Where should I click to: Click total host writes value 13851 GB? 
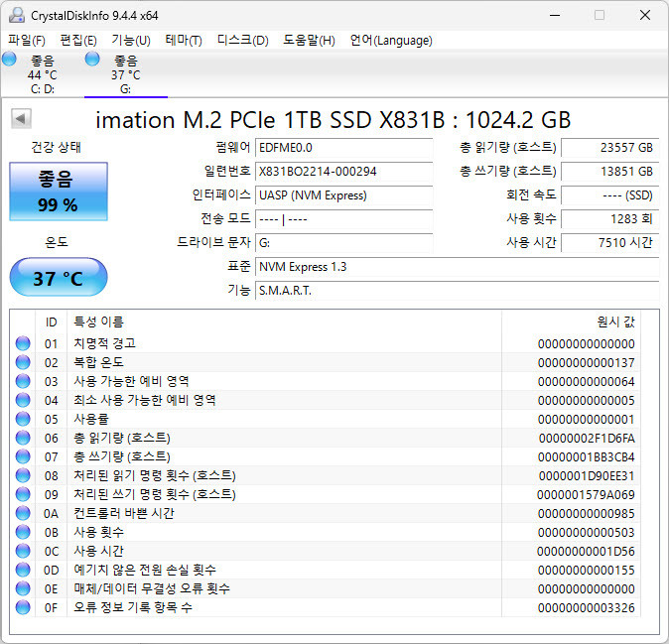tap(610, 172)
